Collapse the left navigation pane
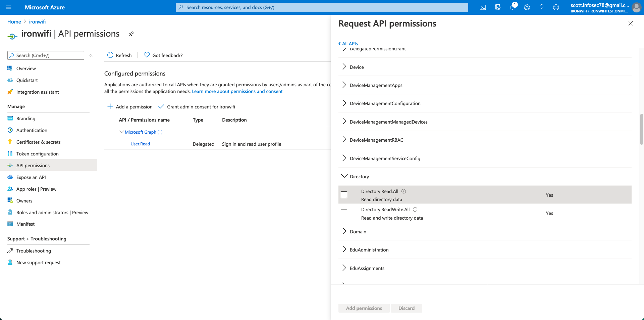Image resolution: width=644 pixels, height=320 pixels. click(91, 55)
